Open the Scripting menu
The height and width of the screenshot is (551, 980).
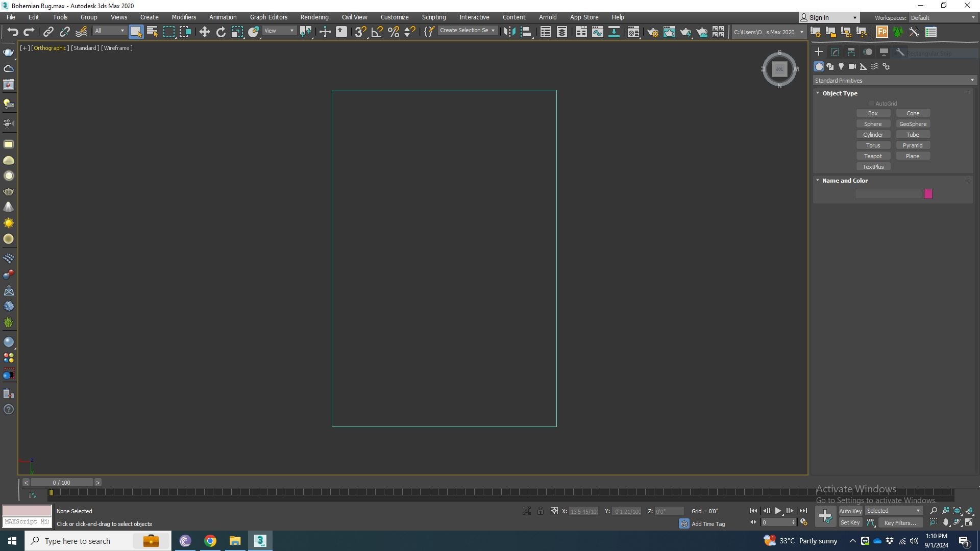434,17
